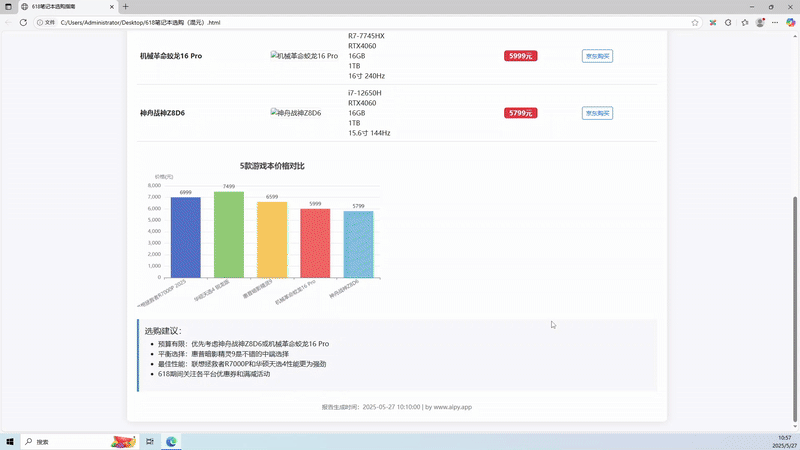The height and width of the screenshot is (450, 800).
Task: Click the blue 6999 chart bar
Action: point(186,238)
